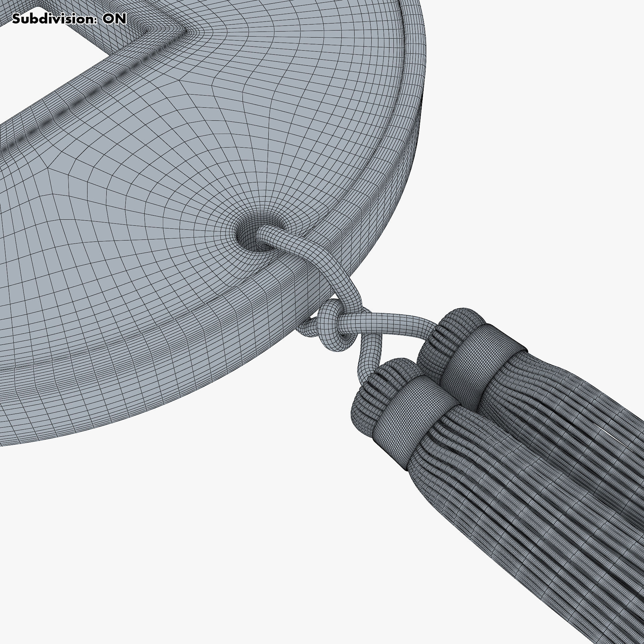The image size is (644, 644).
Task: Click the 'Subdivision: ON' label
Action: pyautogui.click(x=69, y=19)
